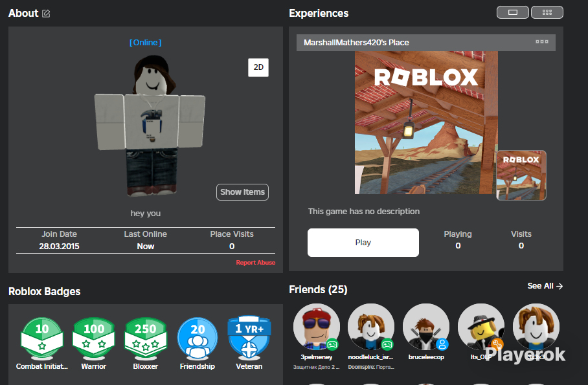Click noodleluck_isr username label
588x385 pixels.
[x=370, y=357]
